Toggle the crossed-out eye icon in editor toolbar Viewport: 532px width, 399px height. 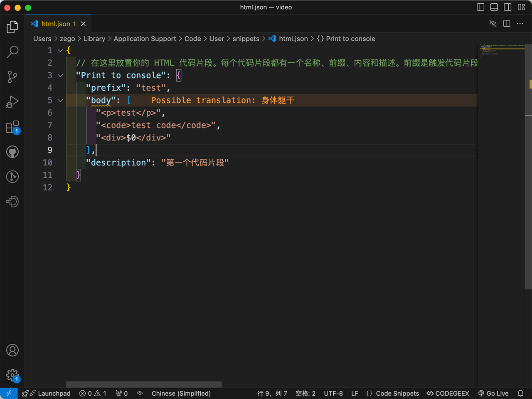coord(493,24)
